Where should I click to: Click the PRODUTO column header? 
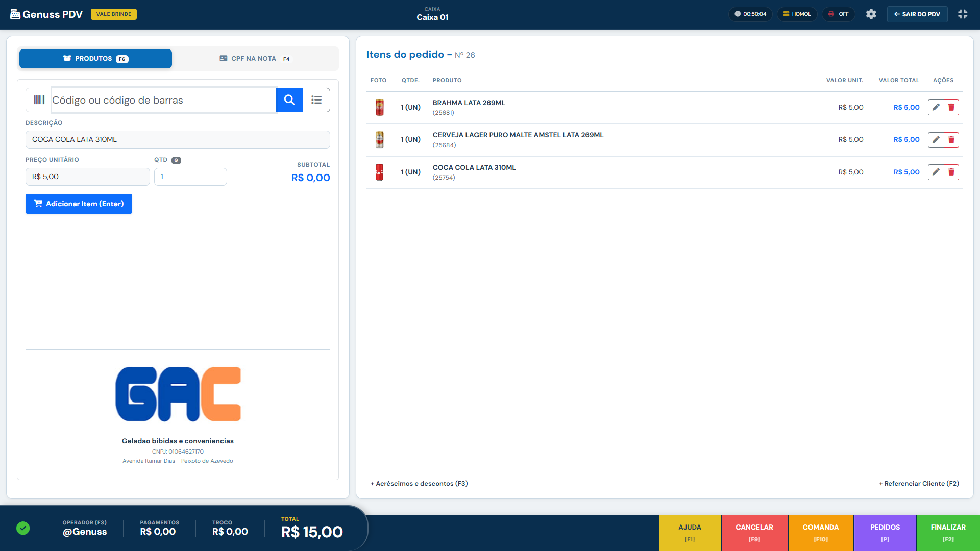point(447,80)
